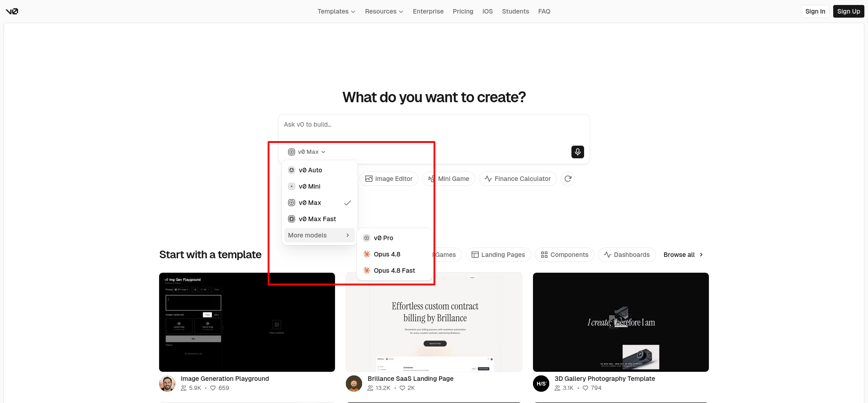The width and height of the screenshot is (868, 403).
Task: Click the users icon beside 3.1K
Action: [x=557, y=388]
